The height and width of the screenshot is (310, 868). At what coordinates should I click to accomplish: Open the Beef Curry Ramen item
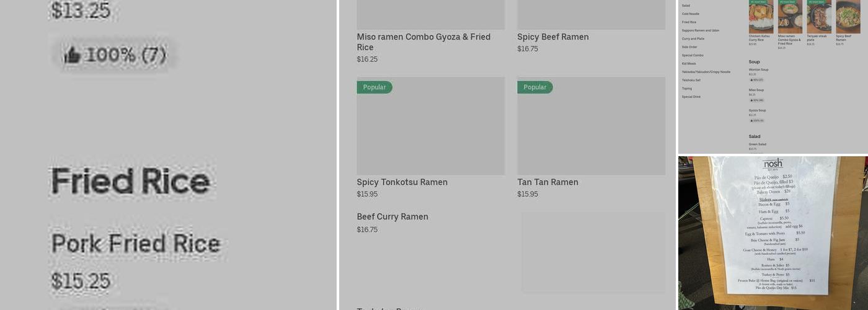392,217
